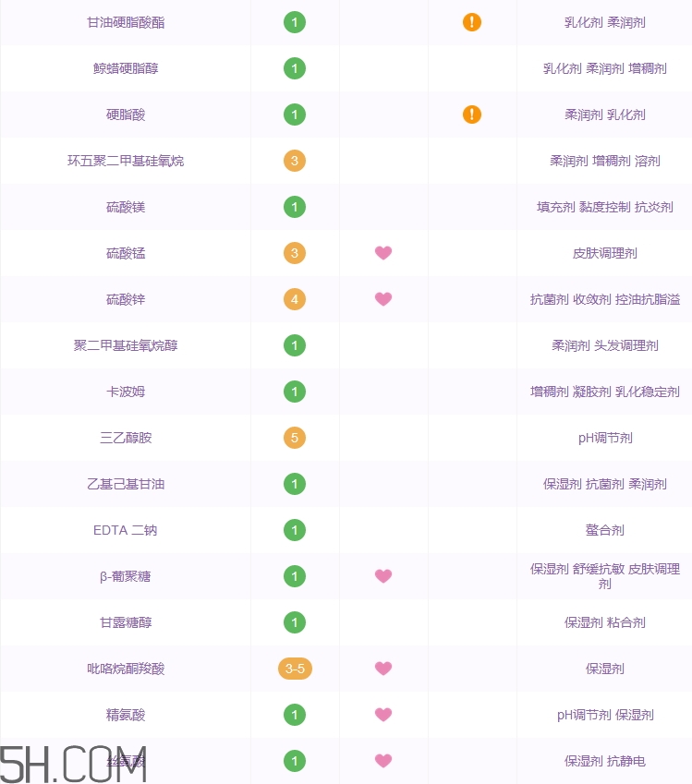Click the orange warning icon beside 甘油硬脂酸酯
Image resolution: width=692 pixels, height=784 pixels.
coord(472,22)
